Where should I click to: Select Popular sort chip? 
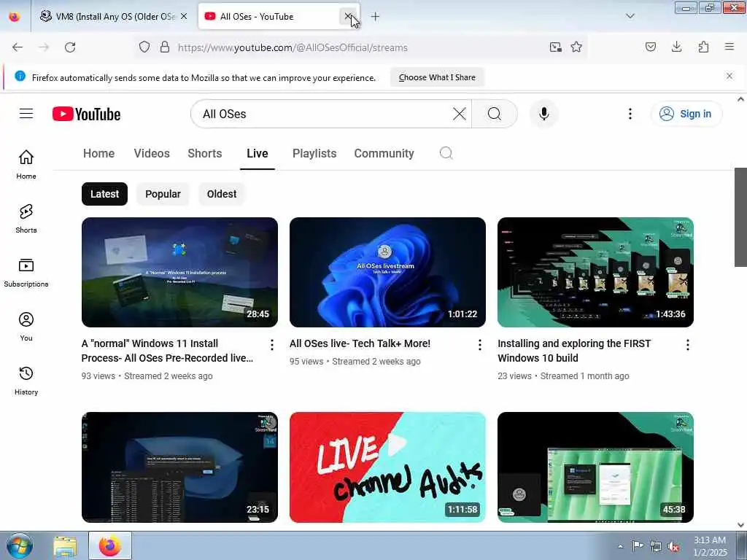pos(163,194)
